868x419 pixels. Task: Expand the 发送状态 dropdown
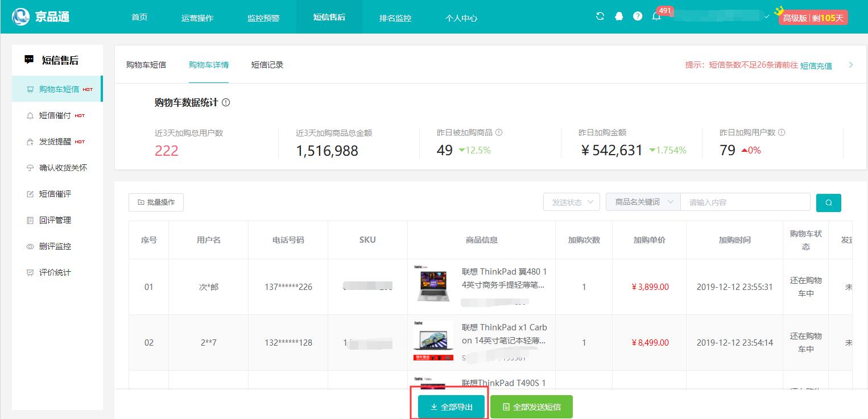[x=572, y=202]
